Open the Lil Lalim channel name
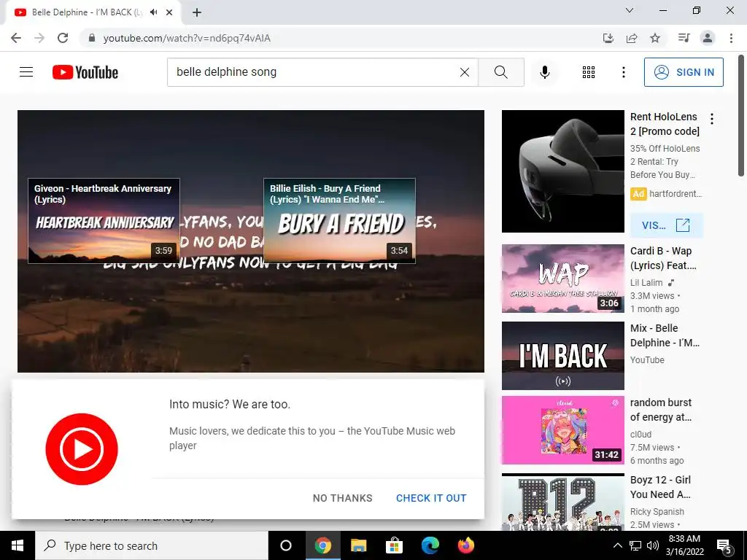747x560 pixels. pos(646,282)
